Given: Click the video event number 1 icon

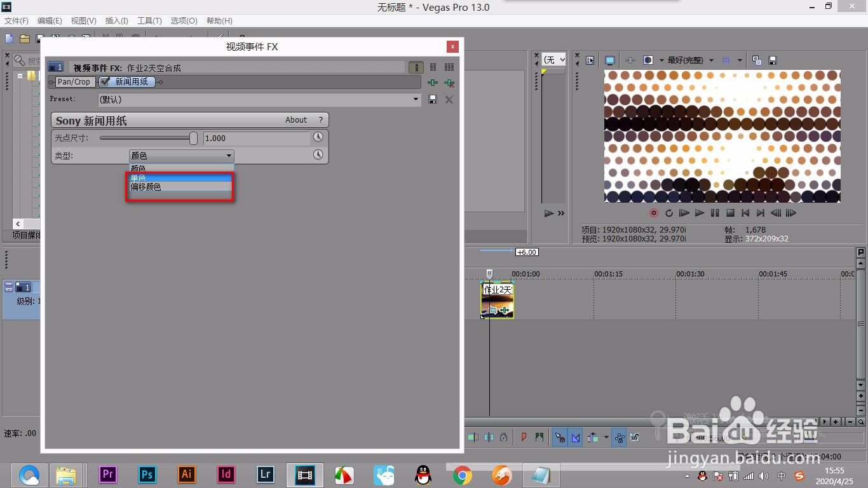Looking at the screenshot, I should click(x=56, y=67).
